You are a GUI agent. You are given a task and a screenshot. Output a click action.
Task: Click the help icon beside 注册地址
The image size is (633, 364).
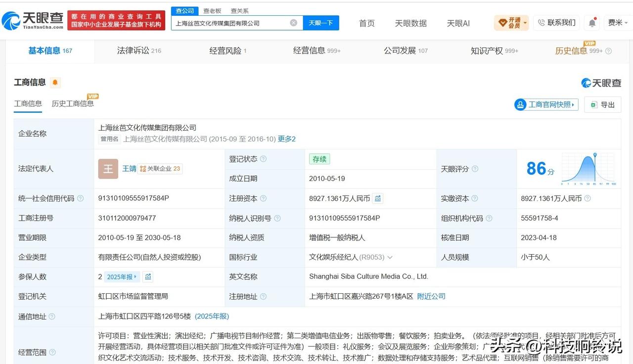[263, 297]
